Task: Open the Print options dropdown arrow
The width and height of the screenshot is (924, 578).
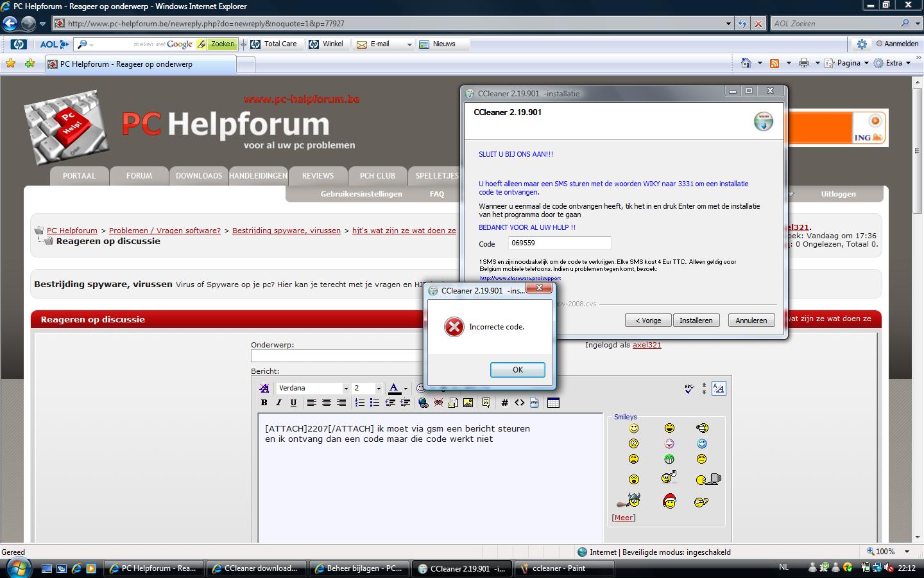Action: click(x=817, y=63)
